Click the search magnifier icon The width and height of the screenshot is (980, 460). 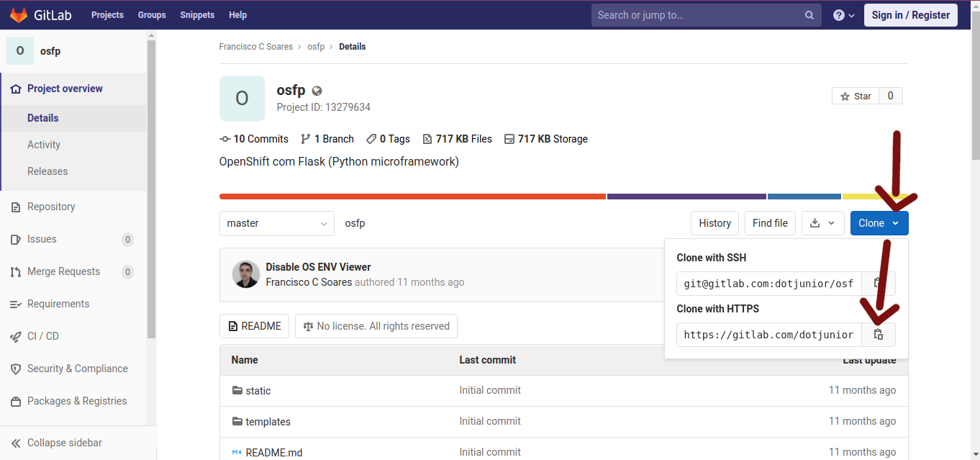coord(809,15)
